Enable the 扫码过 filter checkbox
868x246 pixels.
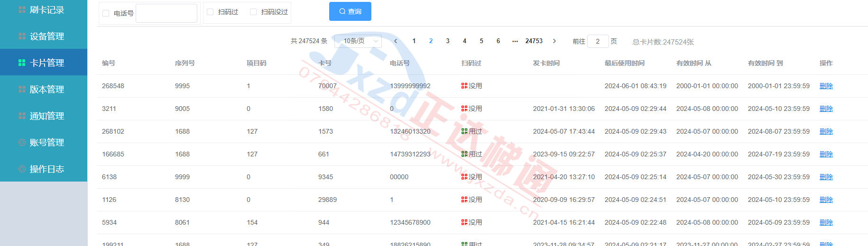pos(210,12)
